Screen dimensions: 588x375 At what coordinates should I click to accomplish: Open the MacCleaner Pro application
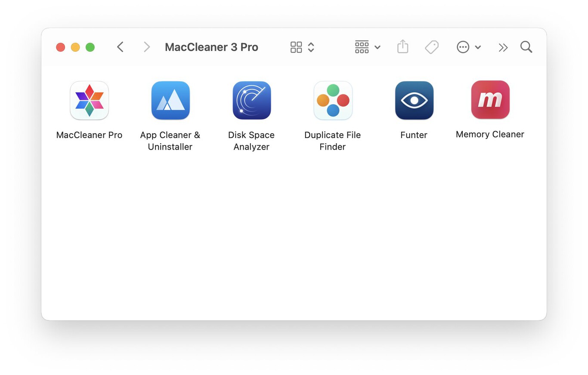pyautogui.click(x=89, y=100)
